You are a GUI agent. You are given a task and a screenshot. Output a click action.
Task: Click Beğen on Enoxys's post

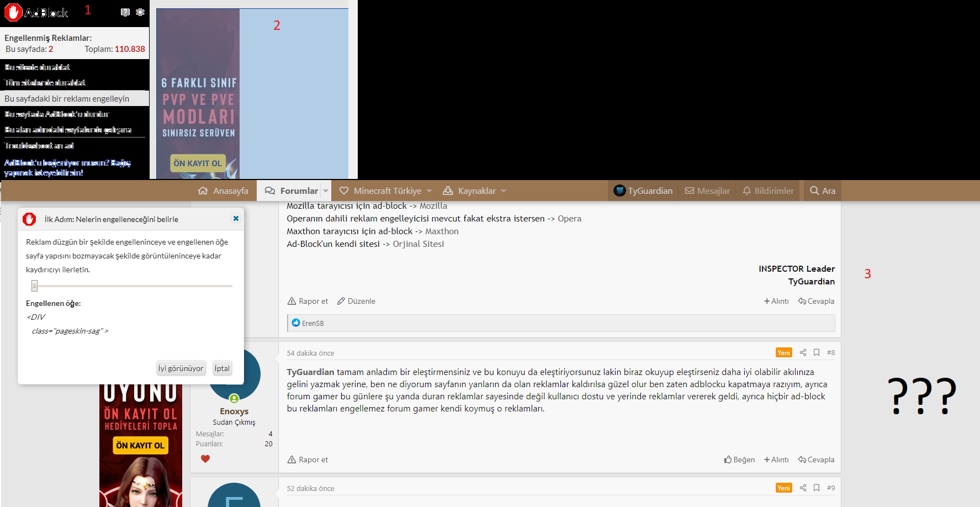pyautogui.click(x=739, y=460)
